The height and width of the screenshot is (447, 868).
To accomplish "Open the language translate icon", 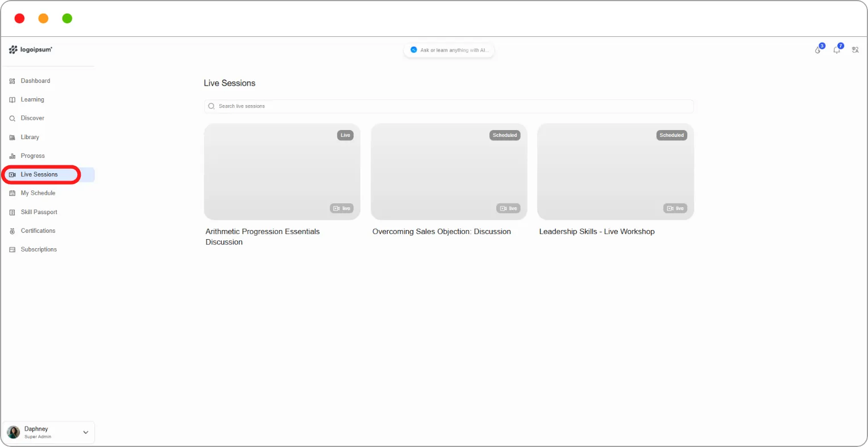I will [855, 50].
